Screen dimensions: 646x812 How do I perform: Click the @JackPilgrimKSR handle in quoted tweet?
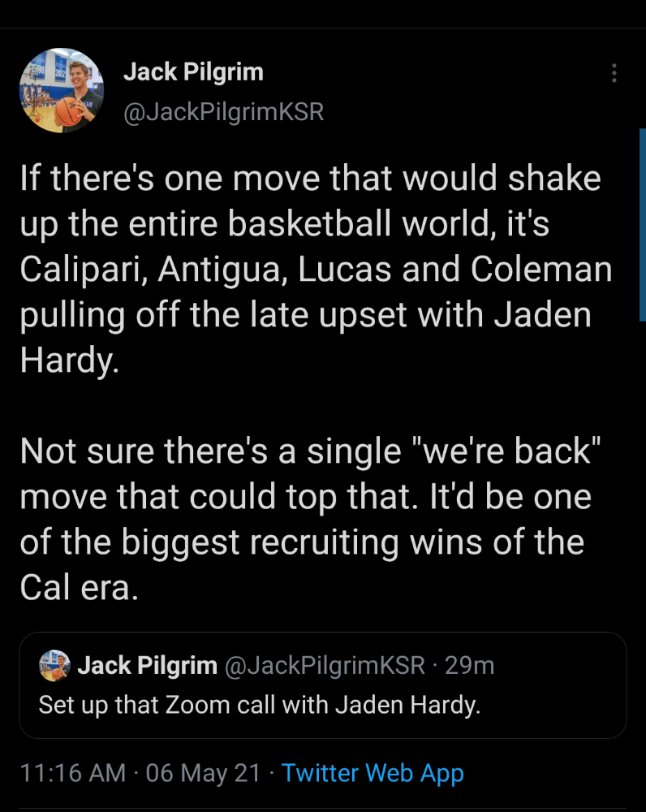(325, 667)
